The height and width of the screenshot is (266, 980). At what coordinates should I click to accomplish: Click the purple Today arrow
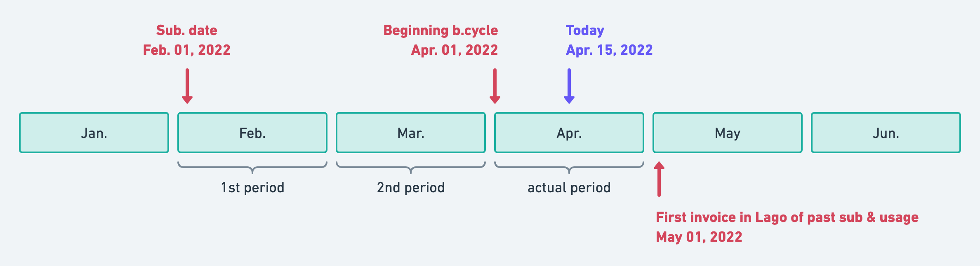tap(569, 86)
